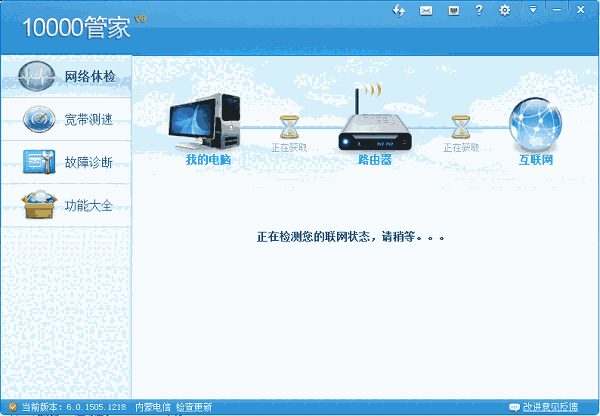
Task: Close the 10000管家 window
Action: pyautogui.click(x=580, y=9)
